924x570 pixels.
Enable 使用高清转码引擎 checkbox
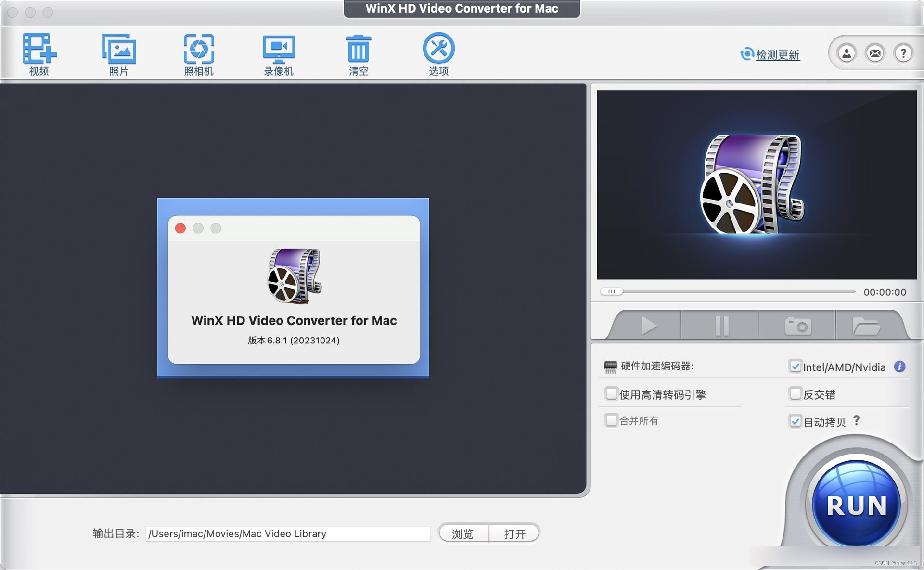(611, 394)
